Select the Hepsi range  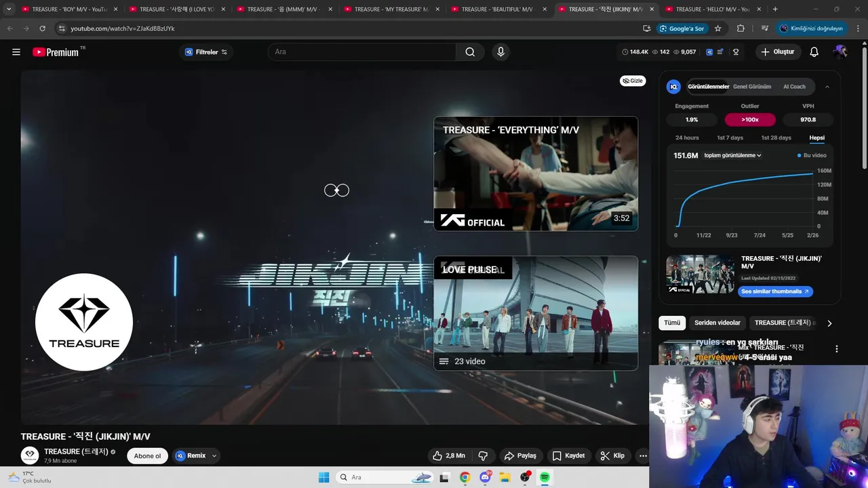817,138
